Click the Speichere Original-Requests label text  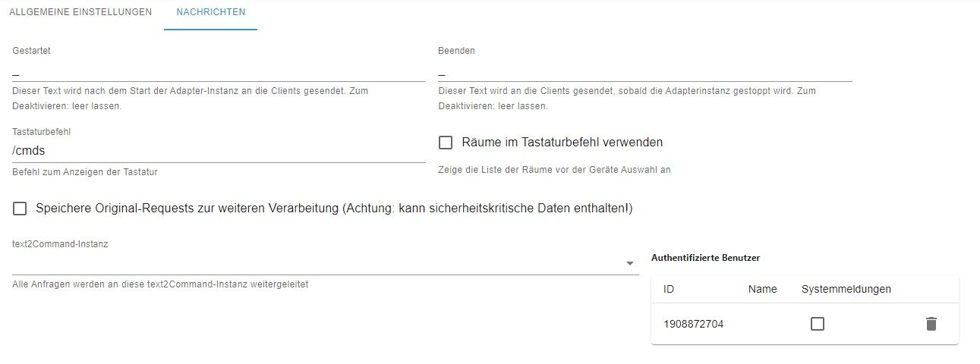[334, 209]
